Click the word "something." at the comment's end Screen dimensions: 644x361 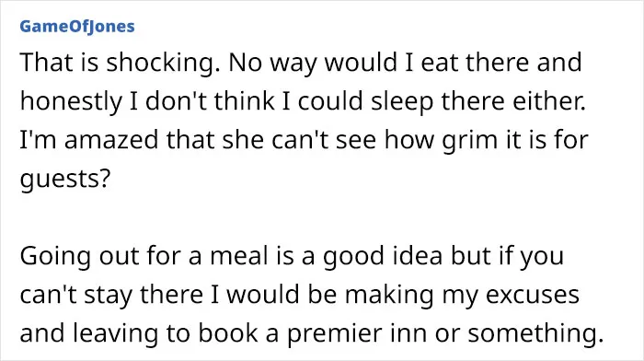pyautogui.click(x=535, y=334)
